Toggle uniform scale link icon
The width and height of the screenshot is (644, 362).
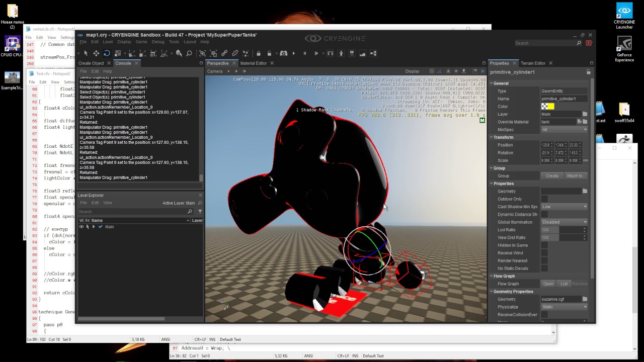585,160
